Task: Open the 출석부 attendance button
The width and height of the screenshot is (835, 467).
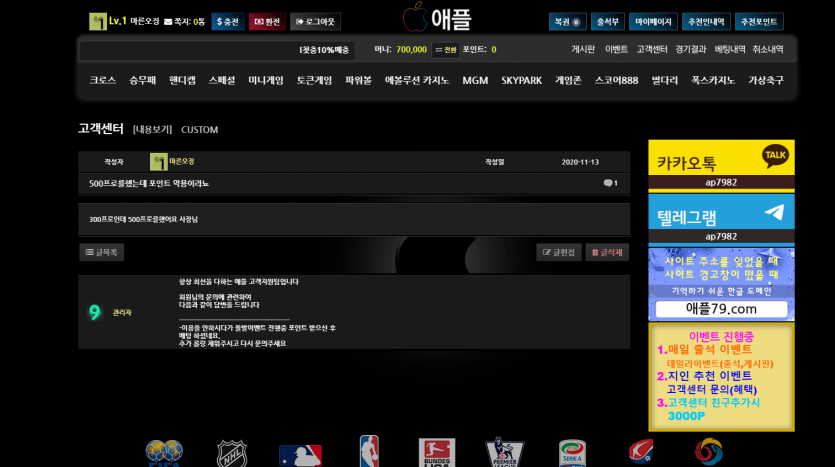Action: [608, 22]
